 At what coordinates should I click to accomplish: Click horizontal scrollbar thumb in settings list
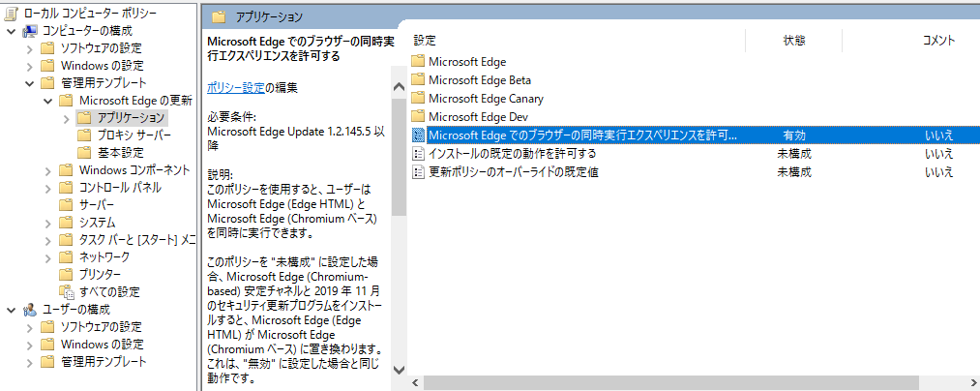click(671, 382)
